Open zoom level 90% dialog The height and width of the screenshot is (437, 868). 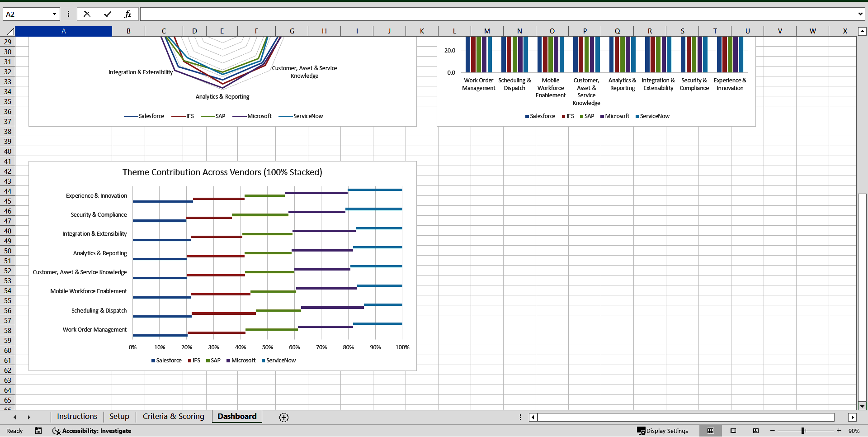tap(854, 431)
